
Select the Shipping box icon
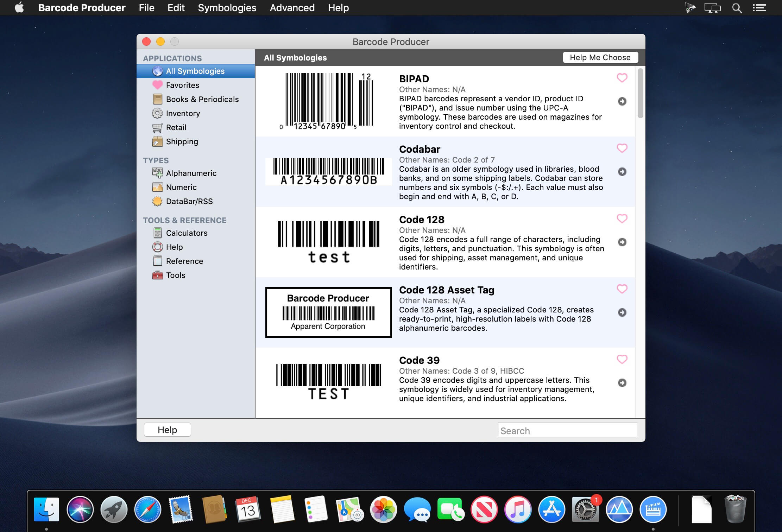[x=157, y=141]
